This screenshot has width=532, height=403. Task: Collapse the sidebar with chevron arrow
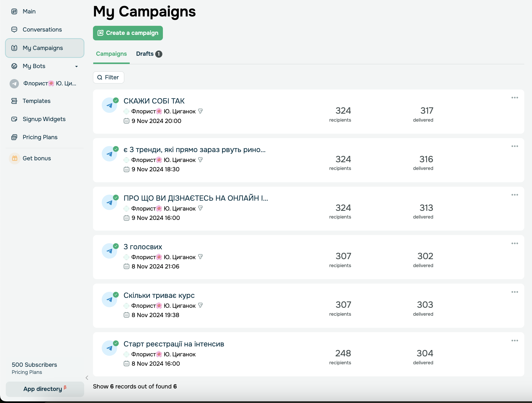point(87,378)
